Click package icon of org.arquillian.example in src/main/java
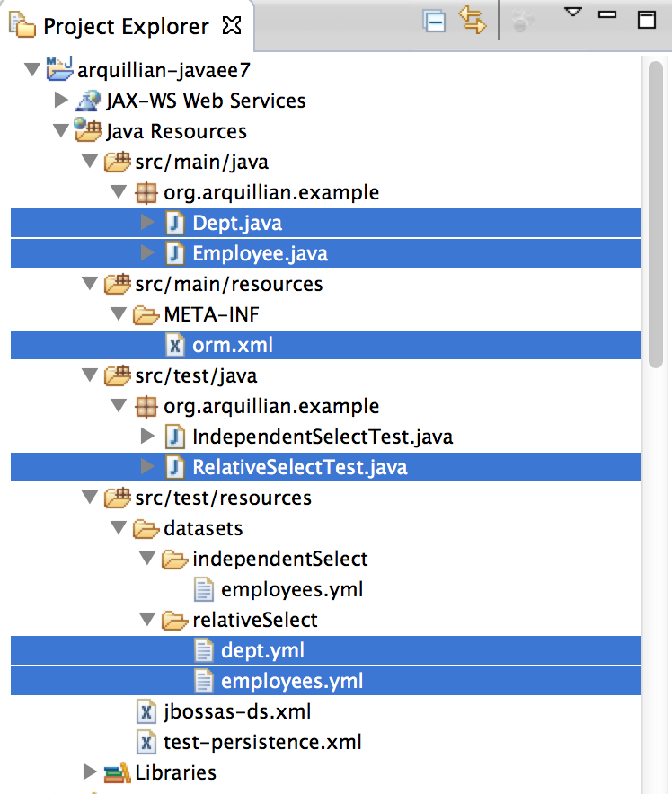The height and width of the screenshot is (794, 672). [146, 193]
